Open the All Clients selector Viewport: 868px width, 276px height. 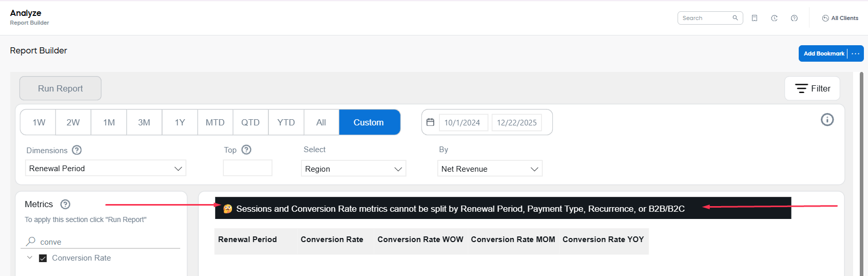coord(840,18)
